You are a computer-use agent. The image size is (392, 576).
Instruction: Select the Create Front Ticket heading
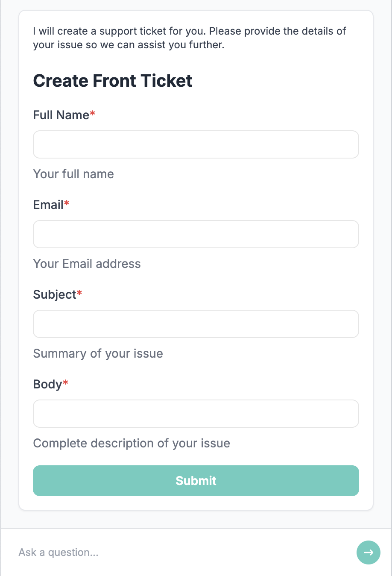(x=112, y=80)
